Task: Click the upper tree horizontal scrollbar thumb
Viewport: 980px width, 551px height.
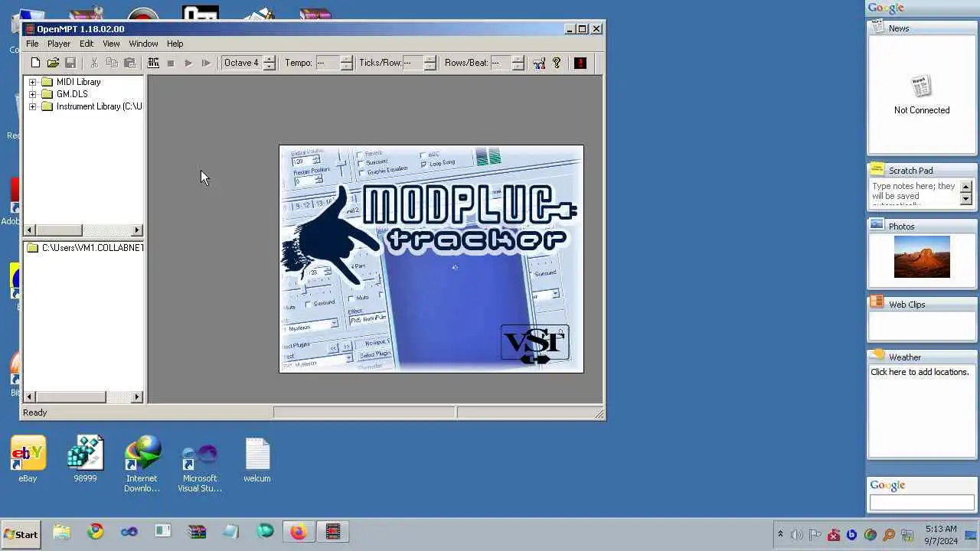Action: pyautogui.click(x=58, y=230)
